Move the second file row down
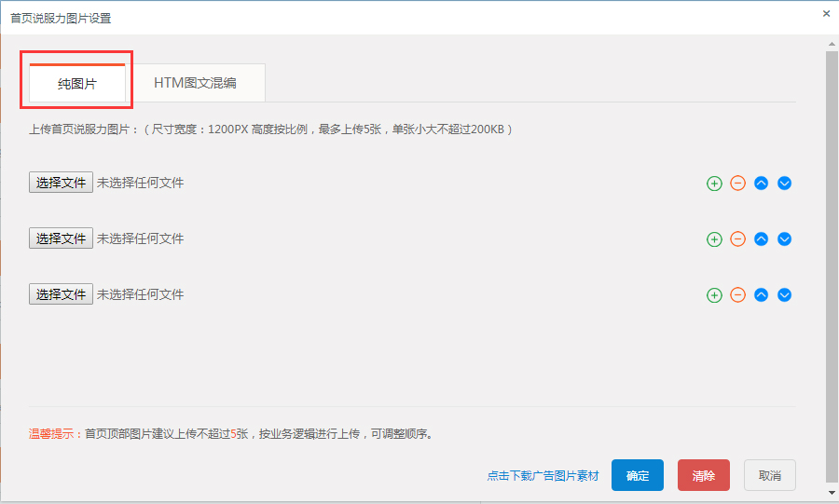This screenshot has height=504, width=839. [x=784, y=238]
